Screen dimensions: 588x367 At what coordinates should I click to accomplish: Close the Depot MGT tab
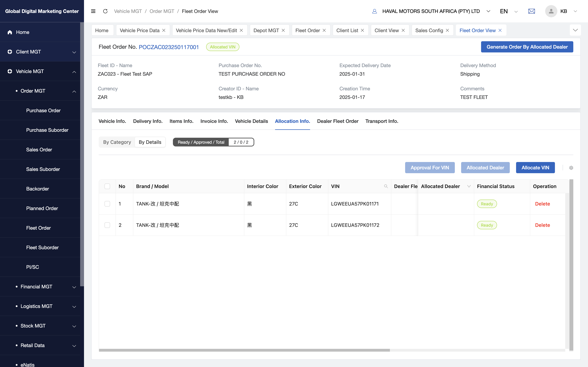[283, 30]
